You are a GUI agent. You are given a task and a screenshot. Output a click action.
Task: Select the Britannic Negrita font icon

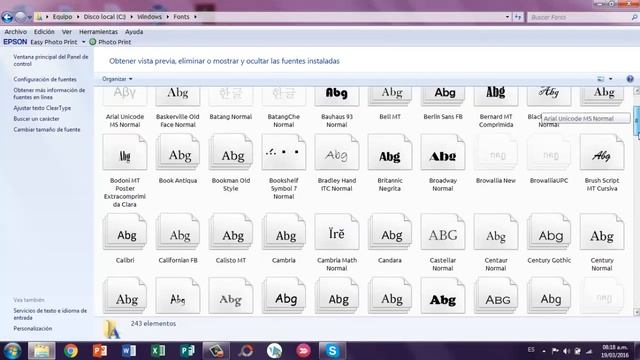(390, 152)
